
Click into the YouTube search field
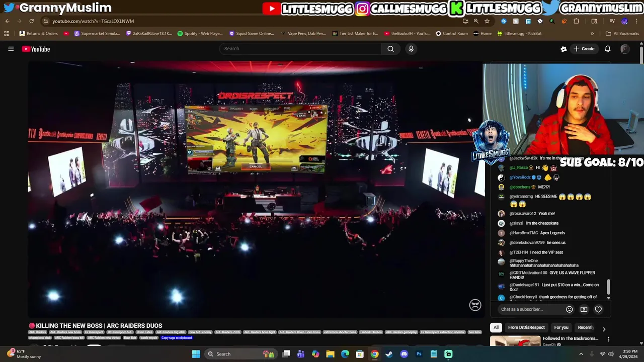(300, 49)
